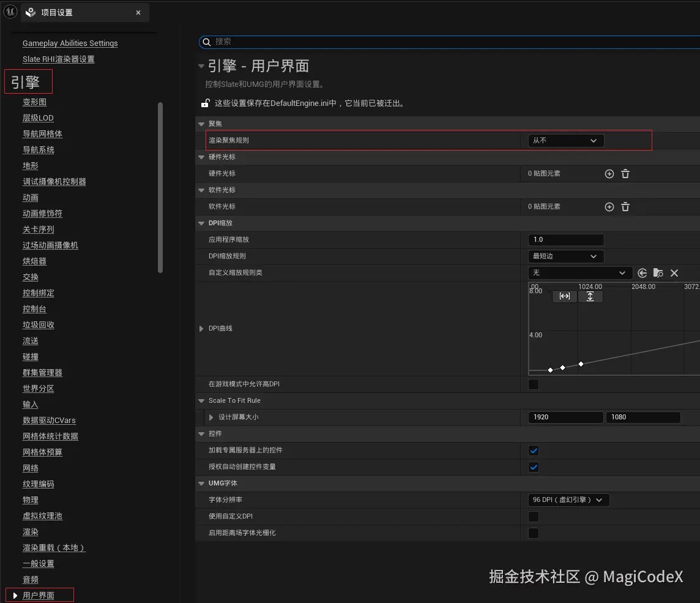Image resolution: width=700 pixels, height=603 pixels.
Task: Clear the 自定义缩放规则类 value with X icon
Action: click(674, 273)
